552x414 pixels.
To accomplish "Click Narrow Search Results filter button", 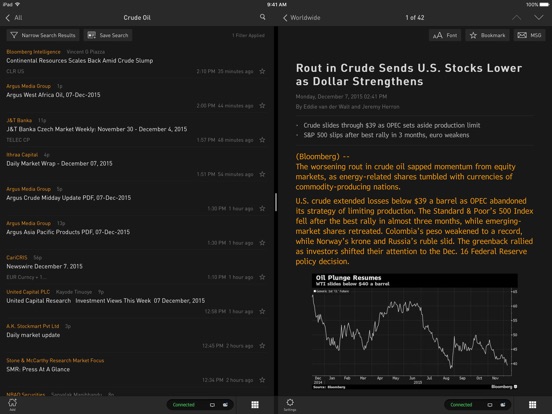I will (x=43, y=35).
